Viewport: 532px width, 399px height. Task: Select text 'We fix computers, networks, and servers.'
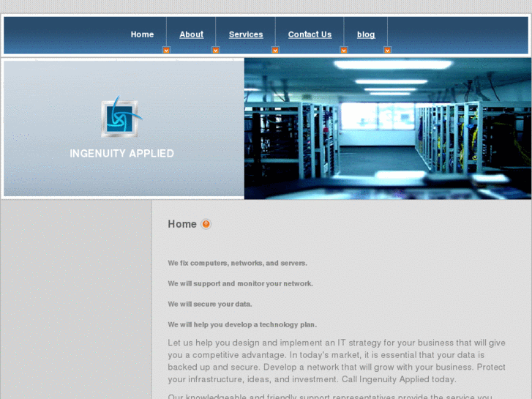pos(238,263)
